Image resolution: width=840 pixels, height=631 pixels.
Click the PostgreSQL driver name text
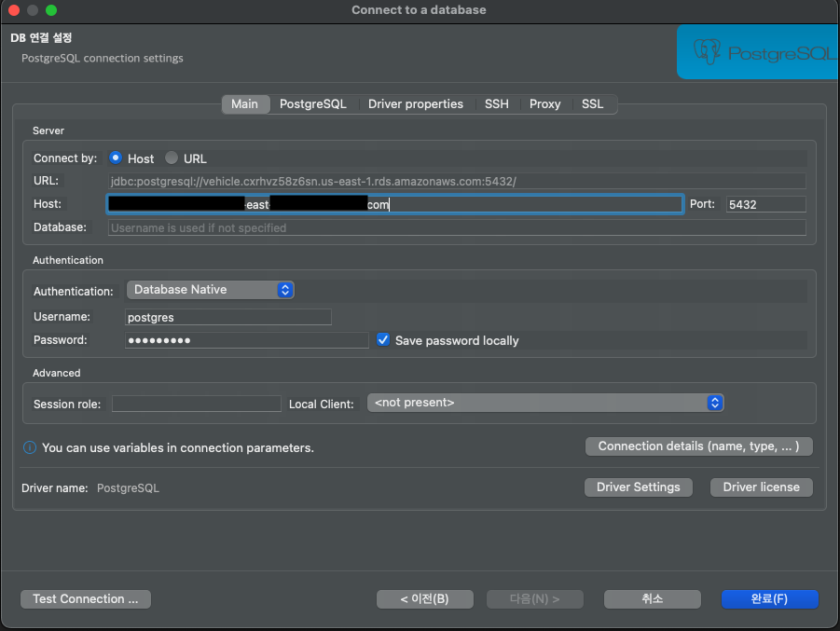(x=128, y=488)
